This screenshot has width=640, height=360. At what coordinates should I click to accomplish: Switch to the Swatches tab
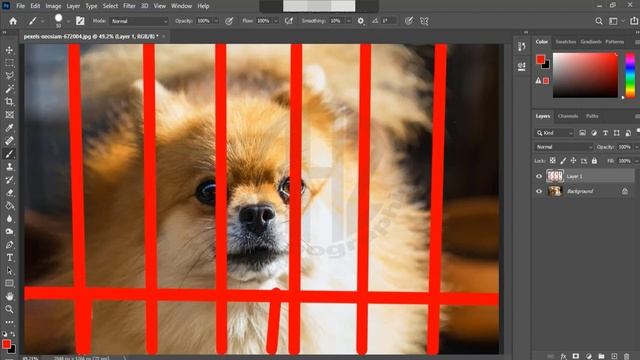566,42
